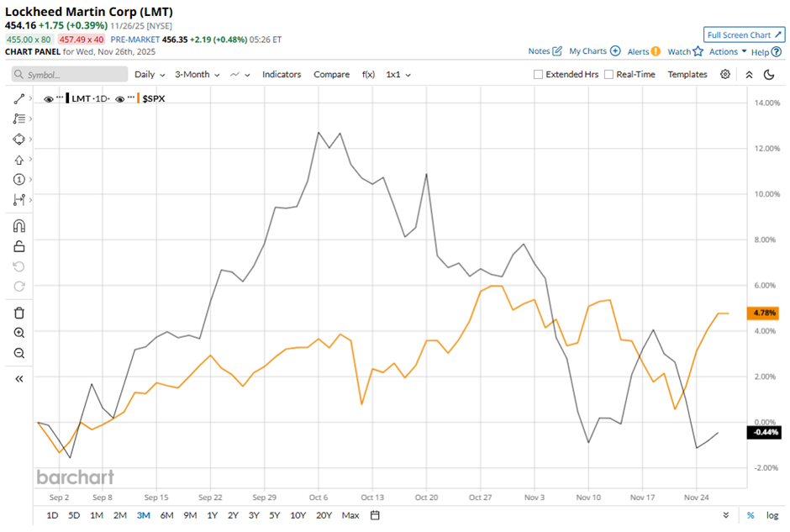Select the 1M time range

click(x=97, y=515)
